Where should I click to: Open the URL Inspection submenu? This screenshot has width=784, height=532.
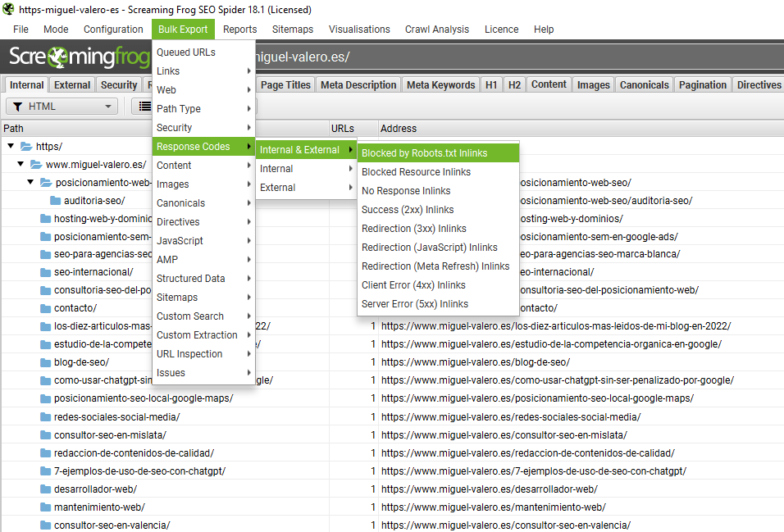pyautogui.click(x=203, y=354)
